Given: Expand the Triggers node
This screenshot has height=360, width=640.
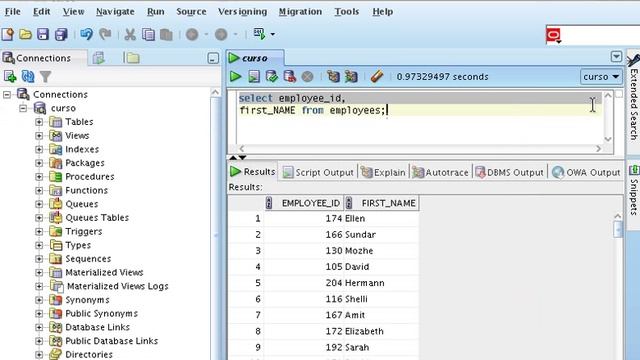Looking at the screenshot, I should 39,231.
